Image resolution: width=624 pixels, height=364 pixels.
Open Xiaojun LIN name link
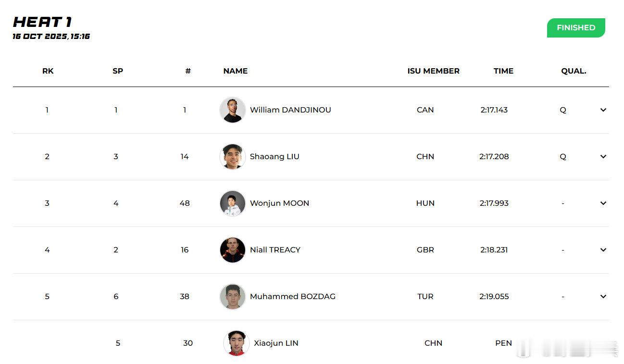(x=276, y=343)
